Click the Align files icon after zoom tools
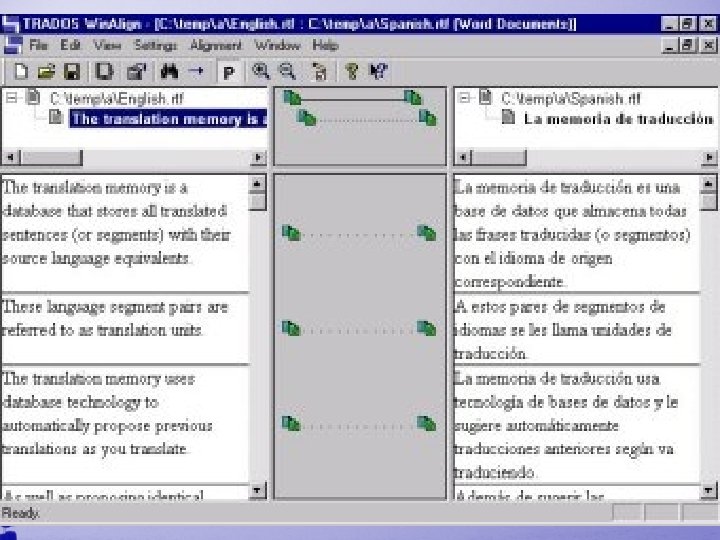Screen dimensions: 720x540 pyautogui.click(x=319, y=71)
